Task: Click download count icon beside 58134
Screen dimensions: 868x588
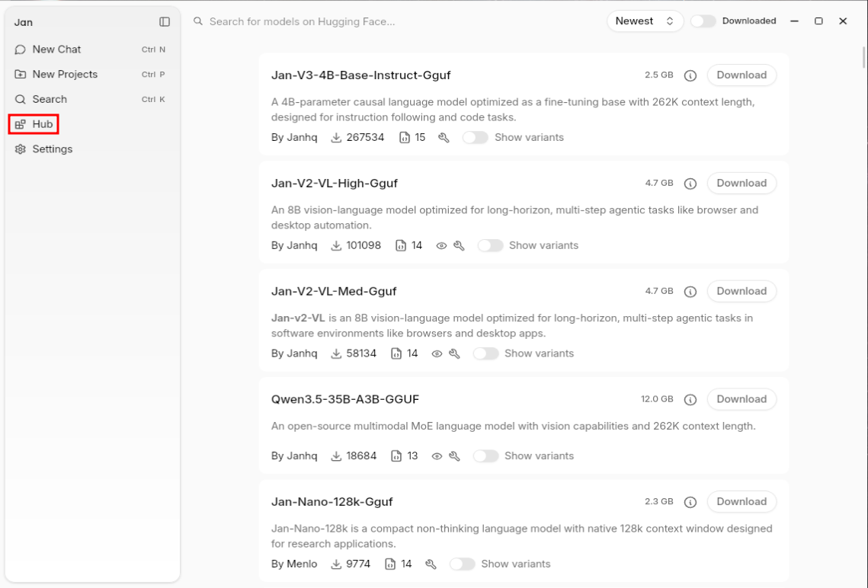Action: click(x=336, y=354)
